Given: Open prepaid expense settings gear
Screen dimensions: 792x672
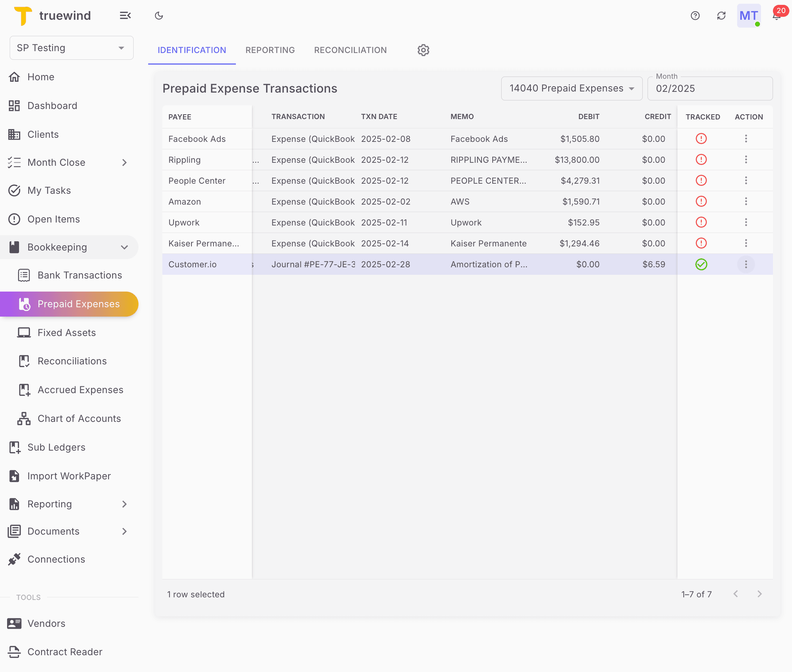Looking at the screenshot, I should (423, 50).
